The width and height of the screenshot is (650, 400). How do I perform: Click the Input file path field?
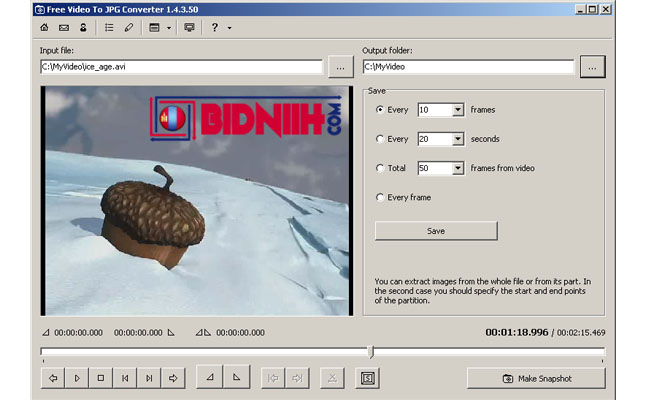pos(181,67)
